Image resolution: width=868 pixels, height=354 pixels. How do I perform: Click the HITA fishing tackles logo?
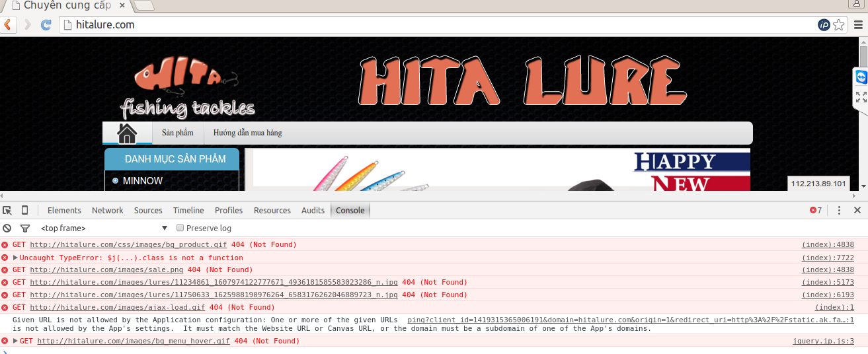187,87
